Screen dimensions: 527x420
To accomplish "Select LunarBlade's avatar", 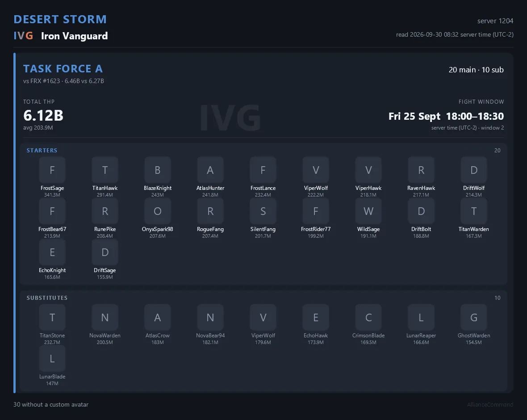I will click(x=52, y=358).
